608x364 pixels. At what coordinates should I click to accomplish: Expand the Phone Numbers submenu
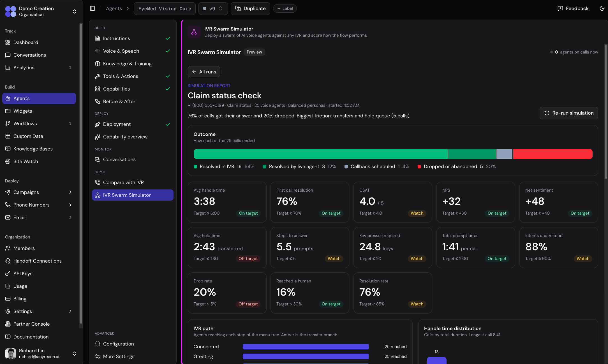[70, 205]
